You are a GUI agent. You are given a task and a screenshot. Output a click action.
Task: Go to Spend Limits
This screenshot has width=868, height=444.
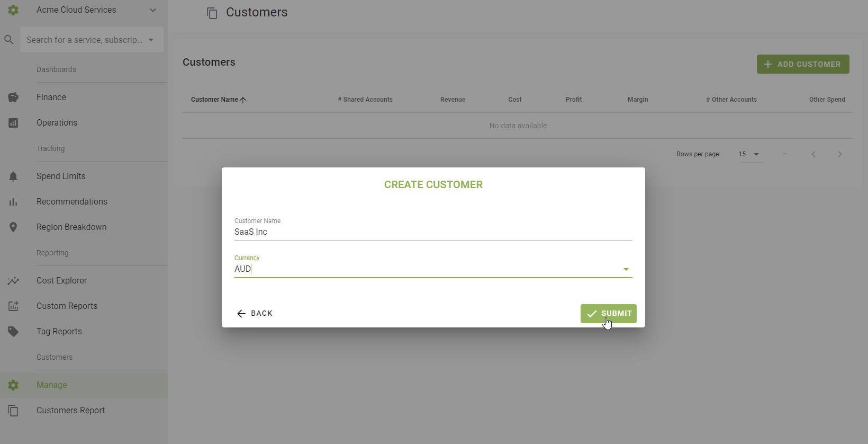(x=61, y=176)
